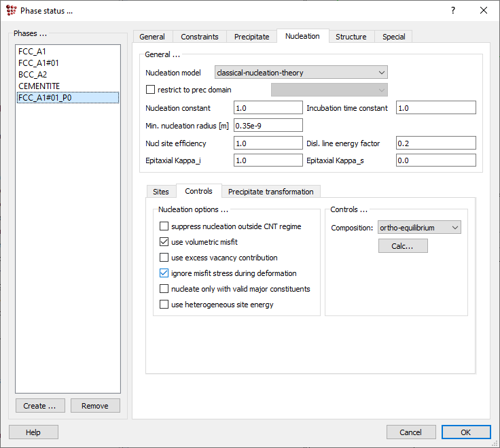Image resolution: width=500 pixels, height=448 pixels.
Task: Check 'use heterogeneous site energy' box
Action: tap(164, 305)
